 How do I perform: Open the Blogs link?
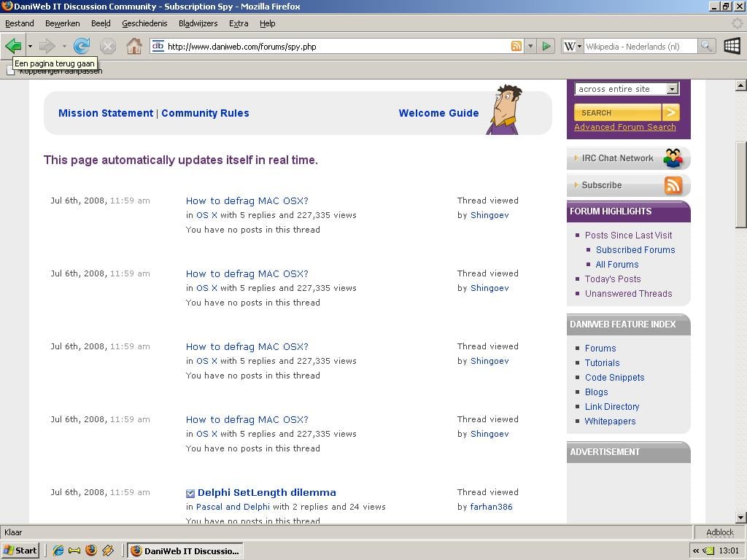point(597,392)
